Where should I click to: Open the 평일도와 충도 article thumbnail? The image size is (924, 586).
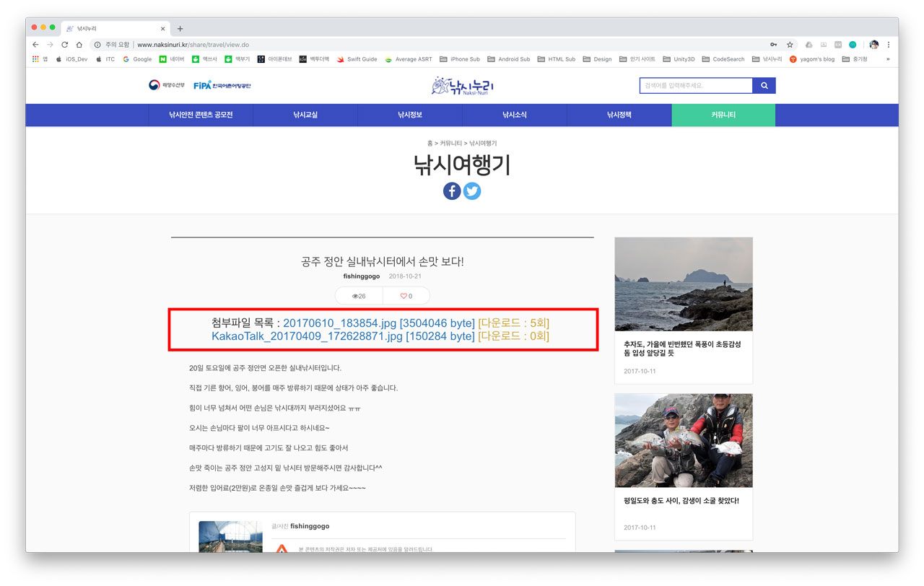click(683, 440)
